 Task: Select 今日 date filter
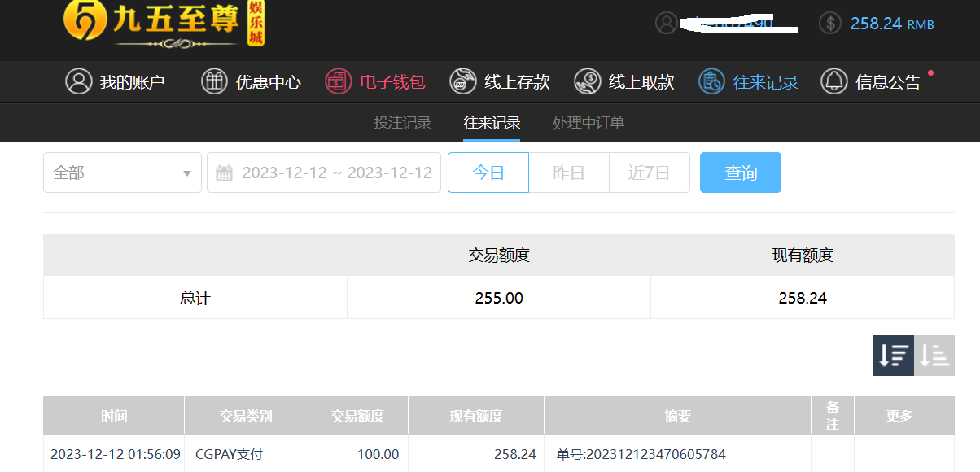click(488, 173)
